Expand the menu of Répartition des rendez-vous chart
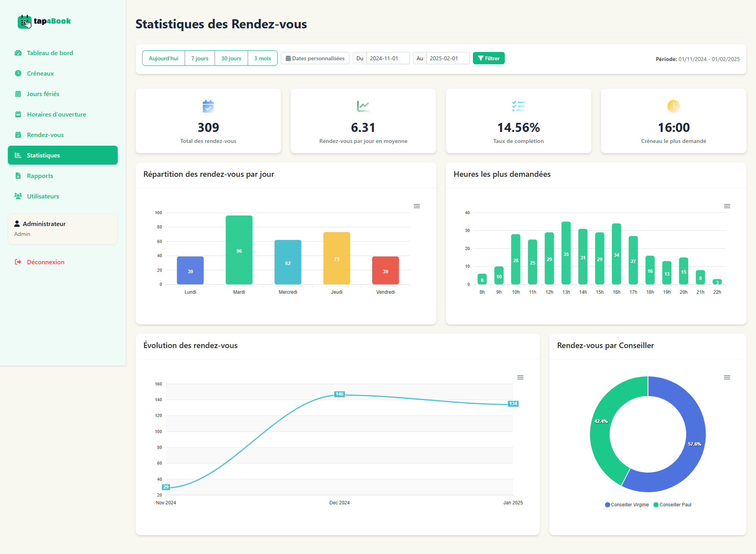The image size is (756, 554). (417, 206)
